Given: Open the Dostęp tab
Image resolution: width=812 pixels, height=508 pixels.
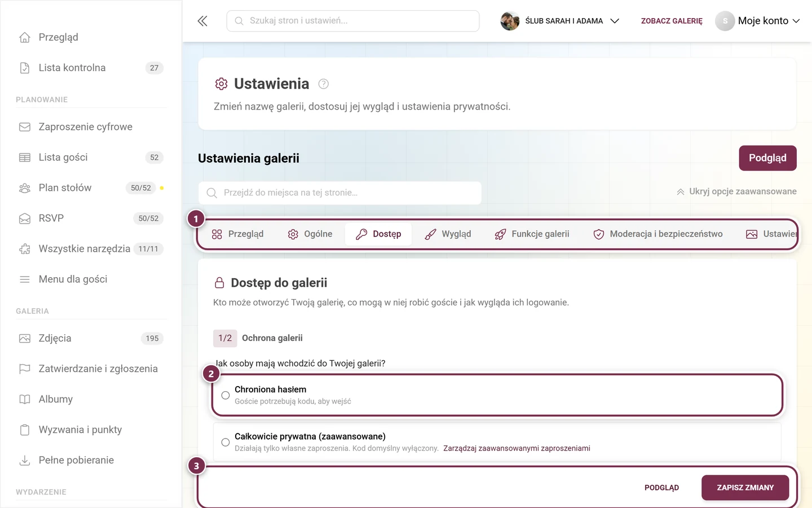Looking at the screenshot, I should point(378,234).
